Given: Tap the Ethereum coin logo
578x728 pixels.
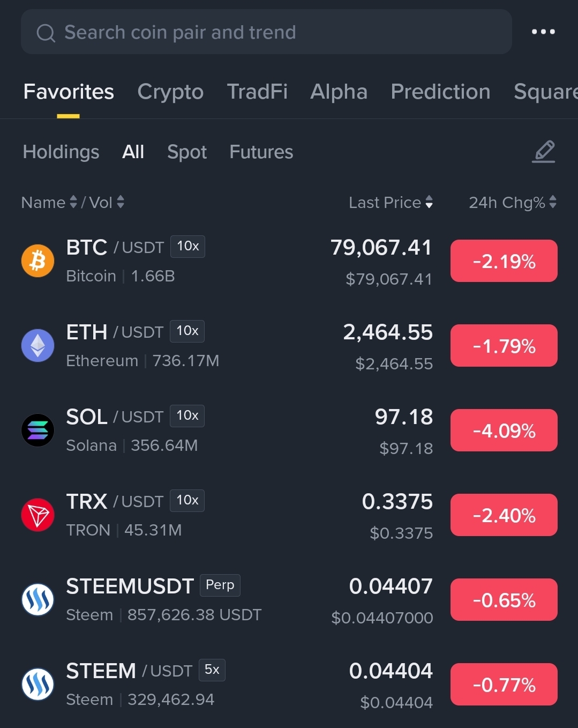Looking at the screenshot, I should [x=37, y=346].
